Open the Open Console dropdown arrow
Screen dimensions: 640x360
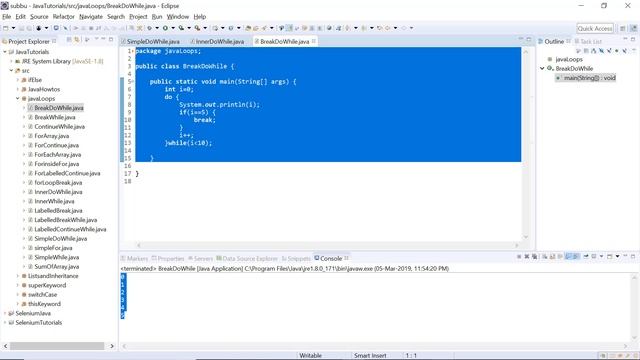[x=618, y=256]
